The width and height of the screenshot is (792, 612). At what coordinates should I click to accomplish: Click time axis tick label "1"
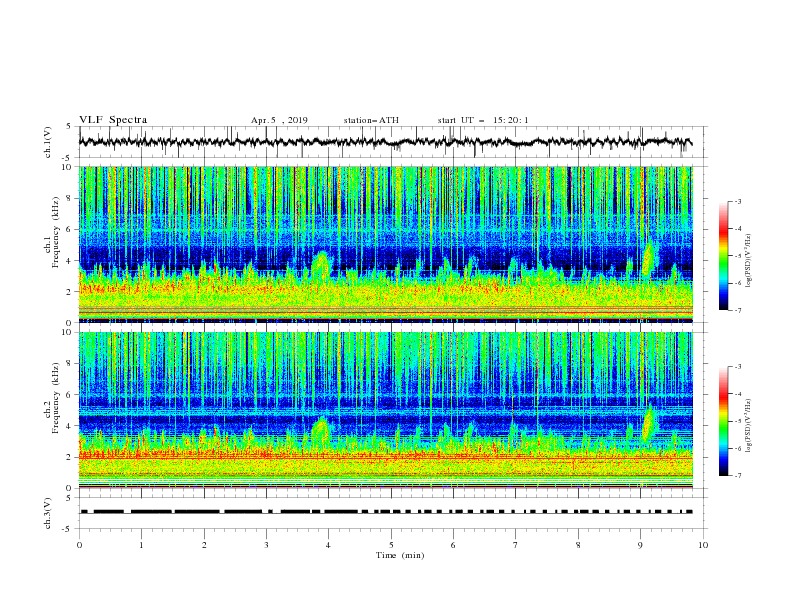tap(142, 545)
